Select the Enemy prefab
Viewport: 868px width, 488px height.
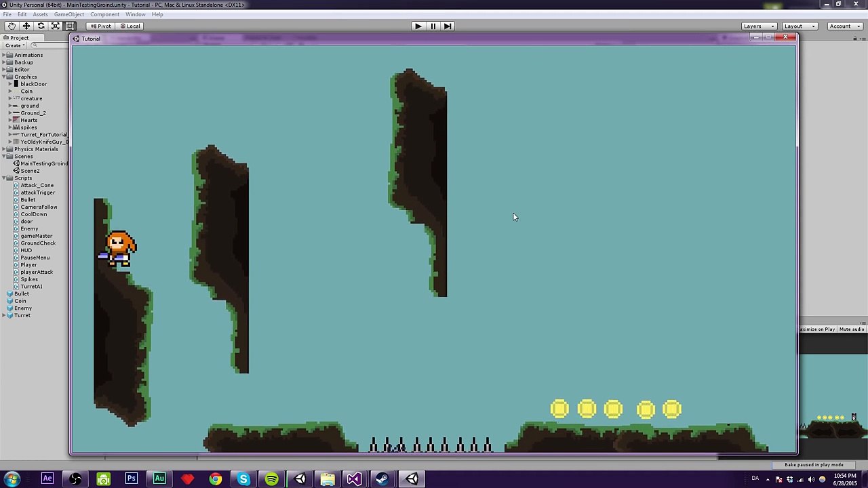[19, 308]
